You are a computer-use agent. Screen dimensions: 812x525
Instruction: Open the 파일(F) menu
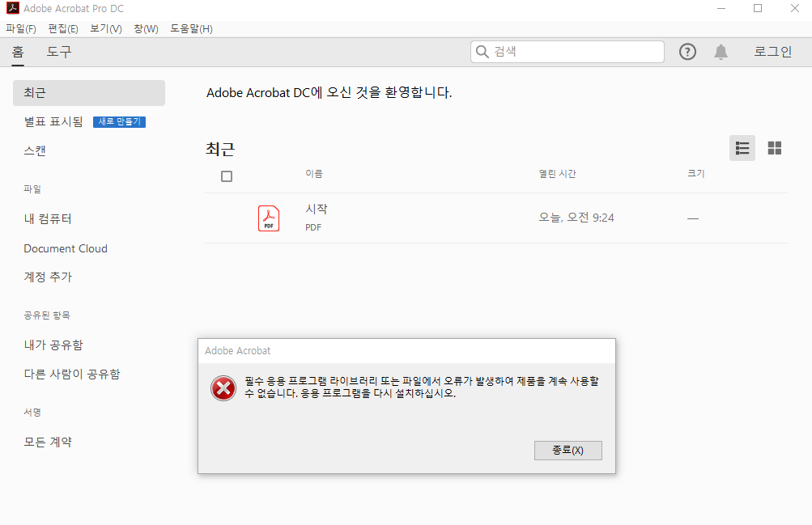(21, 29)
